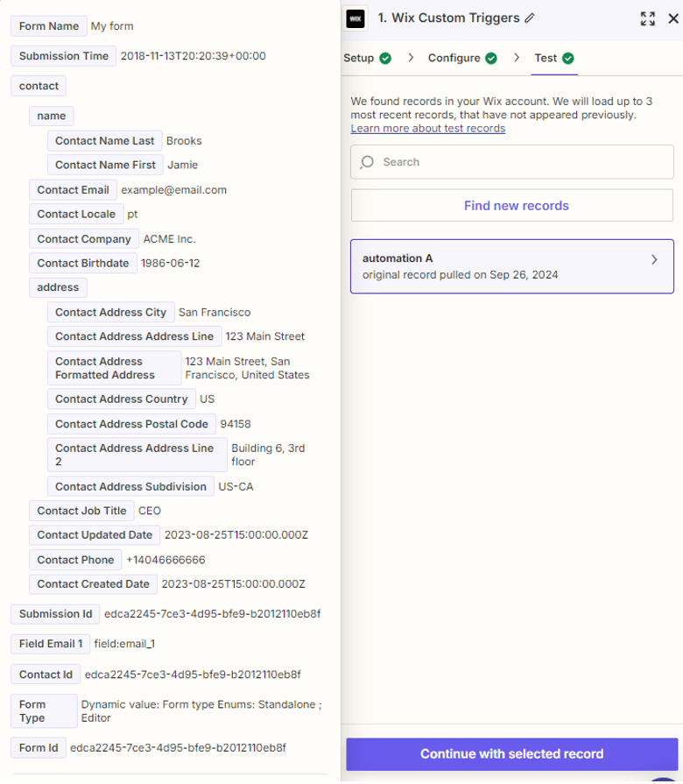Viewport: 683px width, 784px height.
Task: Select the Test tab
Action: [546, 59]
